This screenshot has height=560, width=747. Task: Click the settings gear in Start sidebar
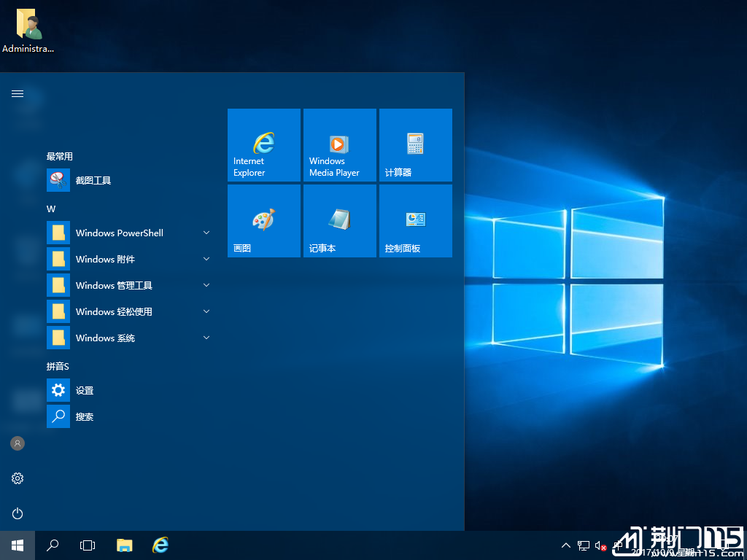tap(18, 478)
